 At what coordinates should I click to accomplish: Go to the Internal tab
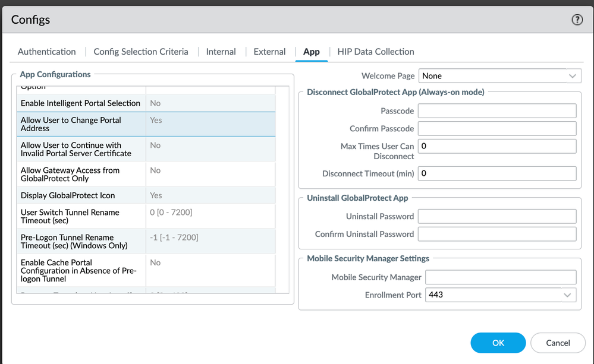tap(221, 52)
